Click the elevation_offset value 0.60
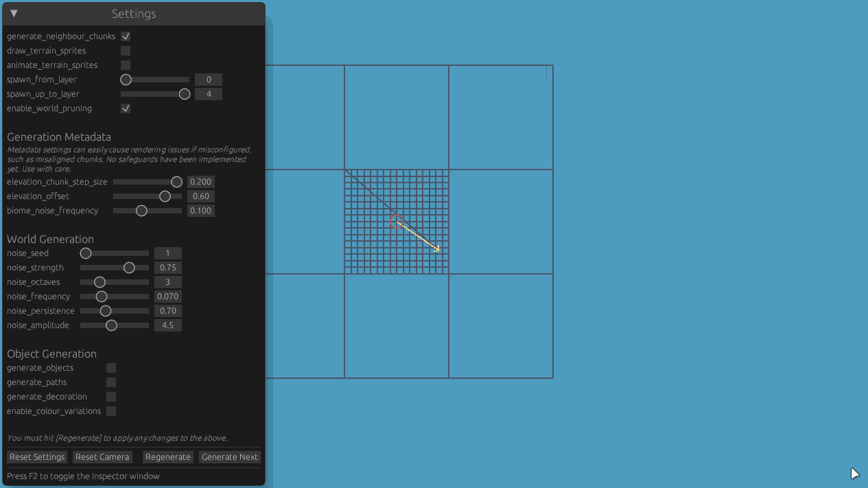Viewport: 868px width, 488px height. point(201,196)
